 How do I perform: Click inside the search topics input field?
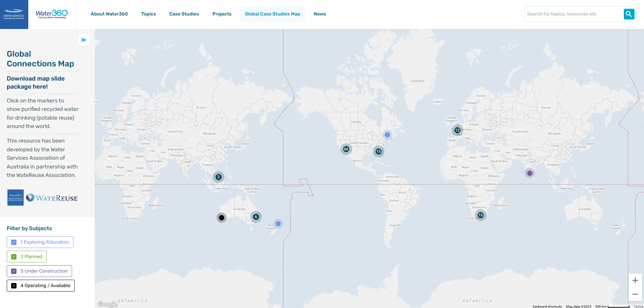573,14
